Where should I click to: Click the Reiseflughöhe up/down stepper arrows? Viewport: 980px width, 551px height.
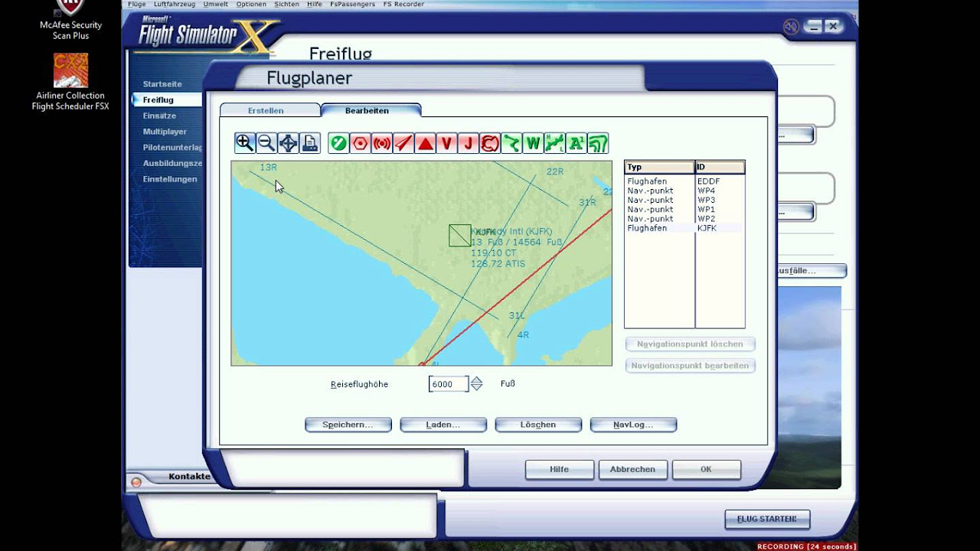[x=476, y=384]
